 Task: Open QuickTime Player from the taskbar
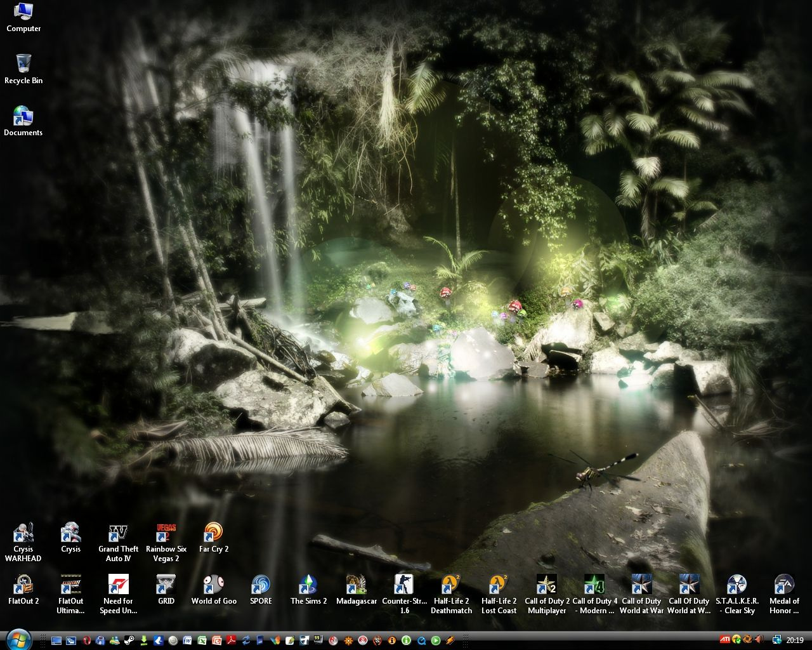click(421, 640)
